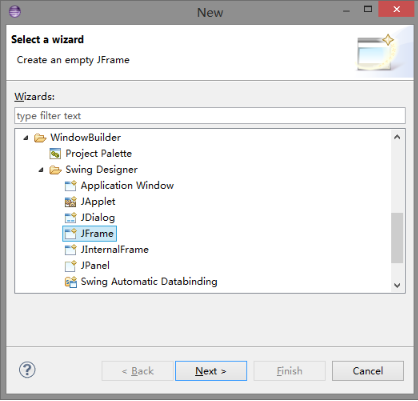Go to the Next wizard page
The image size is (418, 401).
pyautogui.click(x=211, y=371)
